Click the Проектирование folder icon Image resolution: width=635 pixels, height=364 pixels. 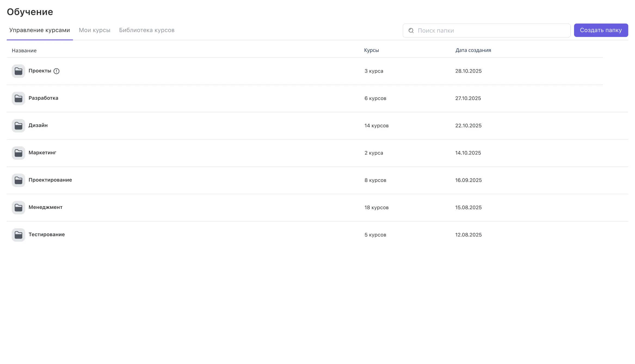(18, 180)
